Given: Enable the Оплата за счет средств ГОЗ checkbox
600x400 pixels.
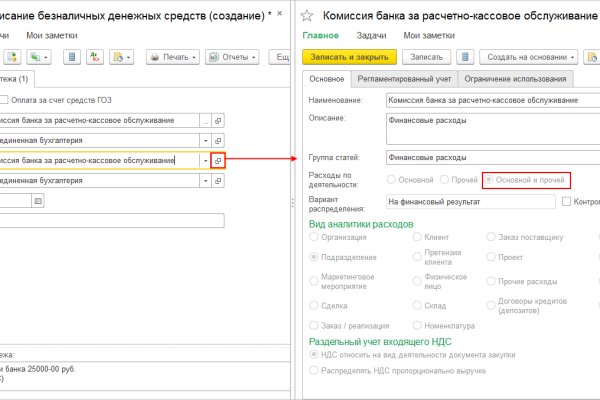Looking at the screenshot, I should coord(6,99).
